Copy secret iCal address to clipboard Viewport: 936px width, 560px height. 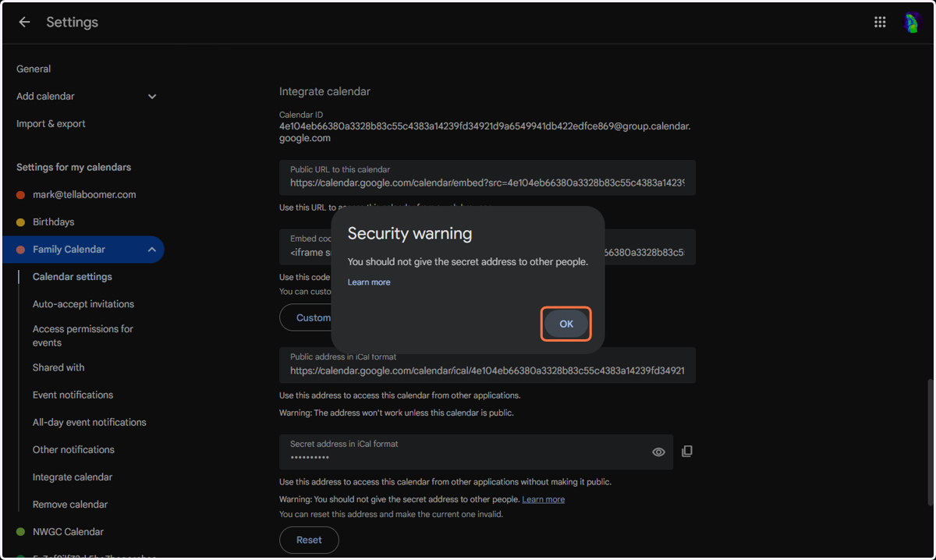686,452
